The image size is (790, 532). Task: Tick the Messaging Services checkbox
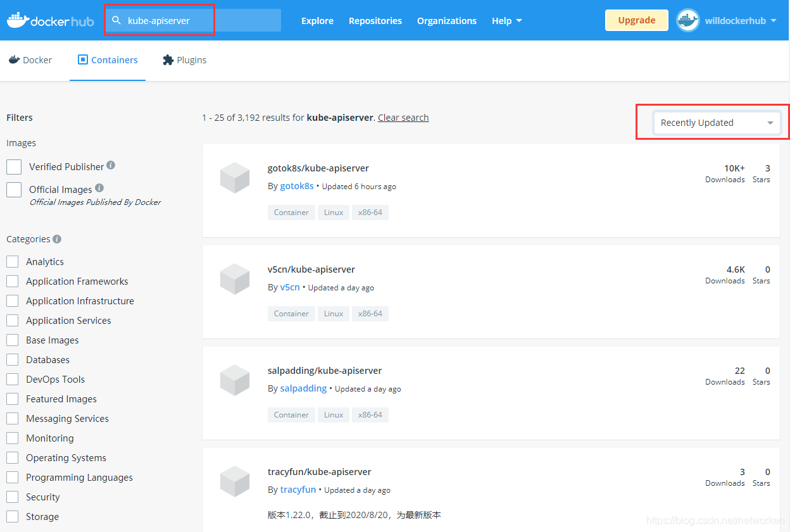[12, 419]
